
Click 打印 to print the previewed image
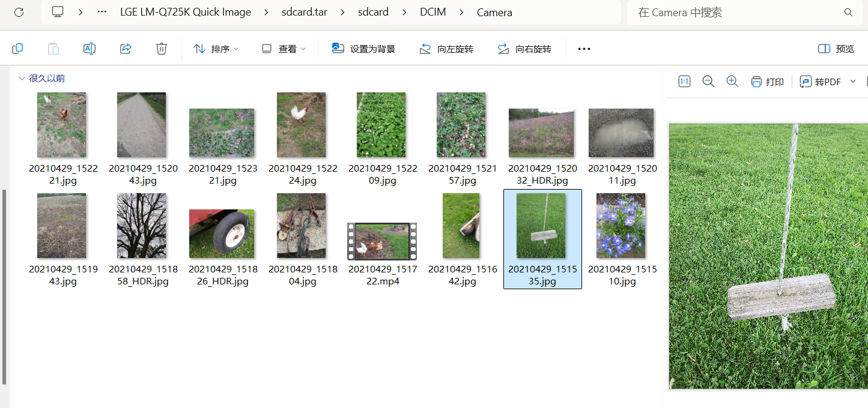coord(767,81)
